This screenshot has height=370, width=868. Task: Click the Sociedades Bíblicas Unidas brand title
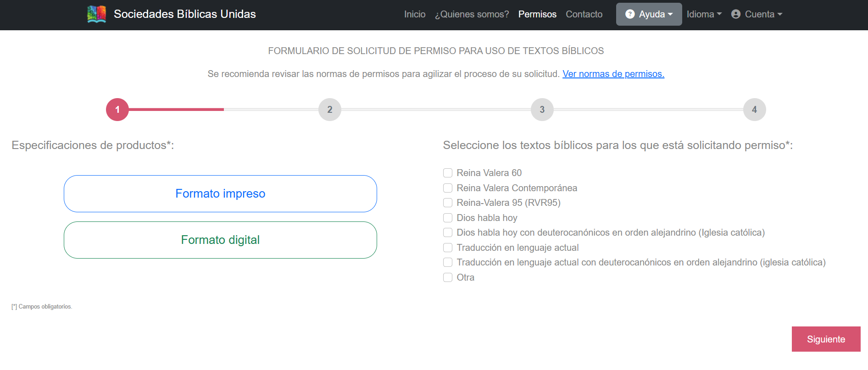click(x=184, y=14)
